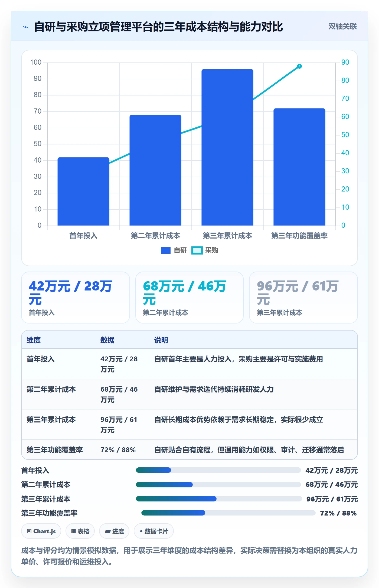The width and height of the screenshot is (379, 588).
Task: Click table cell 第二年累计成本
Action: [x=51, y=389]
